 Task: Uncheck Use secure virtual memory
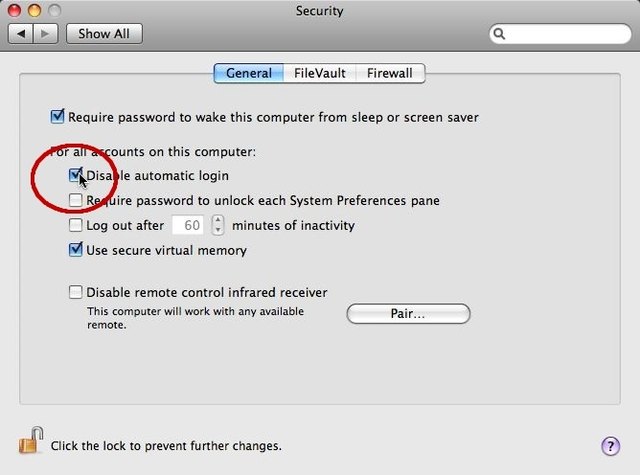tap(76, 250)
